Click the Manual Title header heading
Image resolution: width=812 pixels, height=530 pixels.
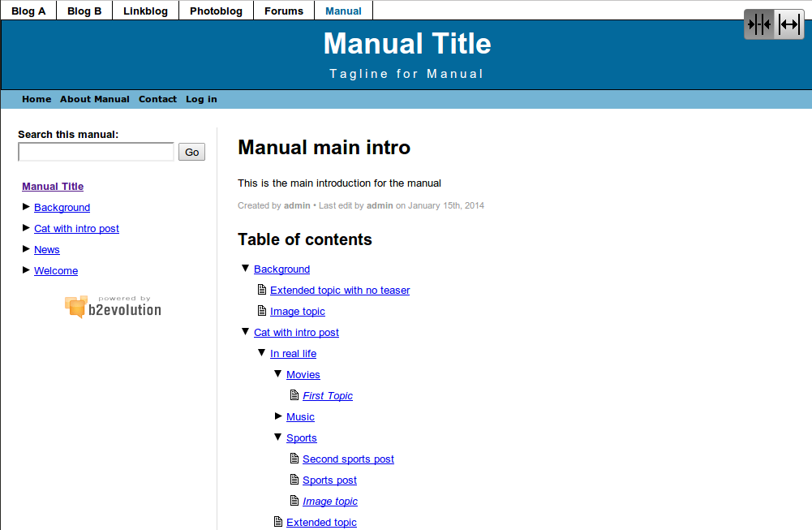[x=407, y=44]
